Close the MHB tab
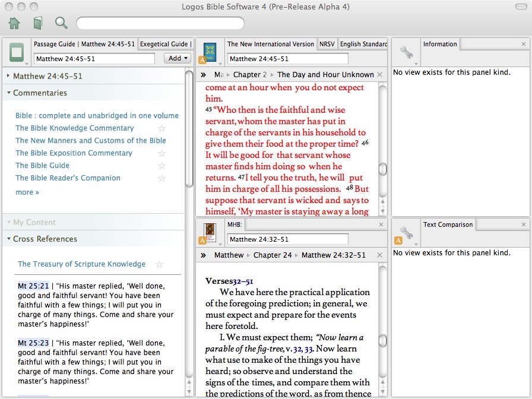532x399 pixels. pyautogui.click(x=381, y=224)
